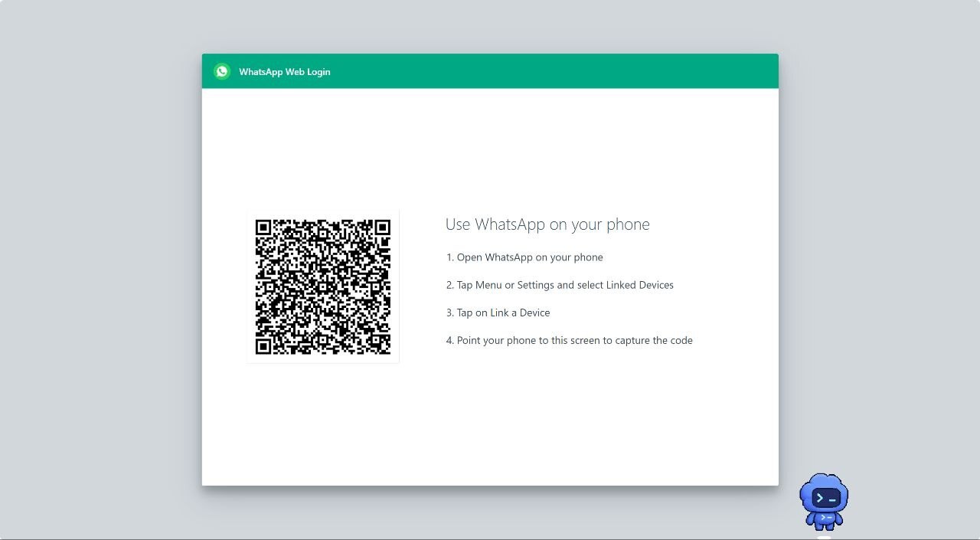Click step 2 about selecting Linked Devices
This screenshot has width=980, height=540.
[x=560, y=285]
